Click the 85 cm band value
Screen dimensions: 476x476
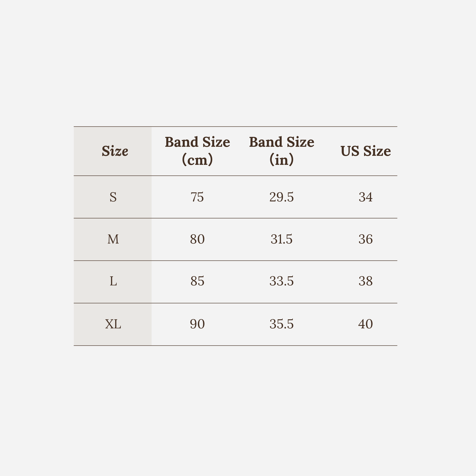coord(197,281)
